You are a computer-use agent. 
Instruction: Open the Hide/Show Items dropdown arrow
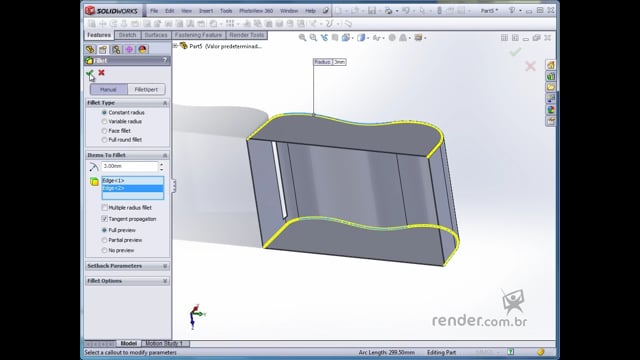383,38
